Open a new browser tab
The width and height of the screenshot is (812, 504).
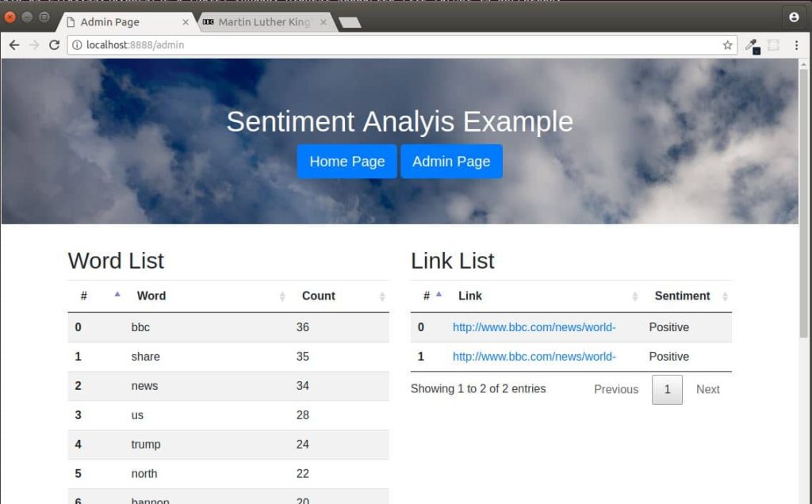(x=350, y=22)
